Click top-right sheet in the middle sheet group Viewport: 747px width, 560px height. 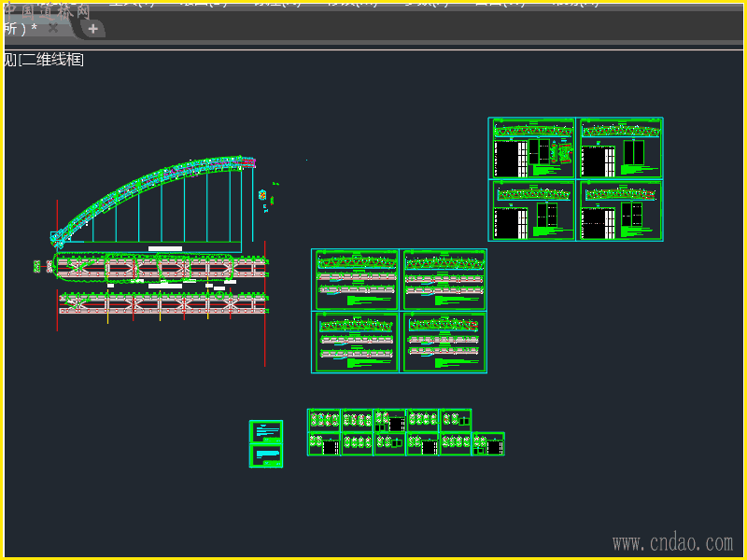tap(444, 279)
